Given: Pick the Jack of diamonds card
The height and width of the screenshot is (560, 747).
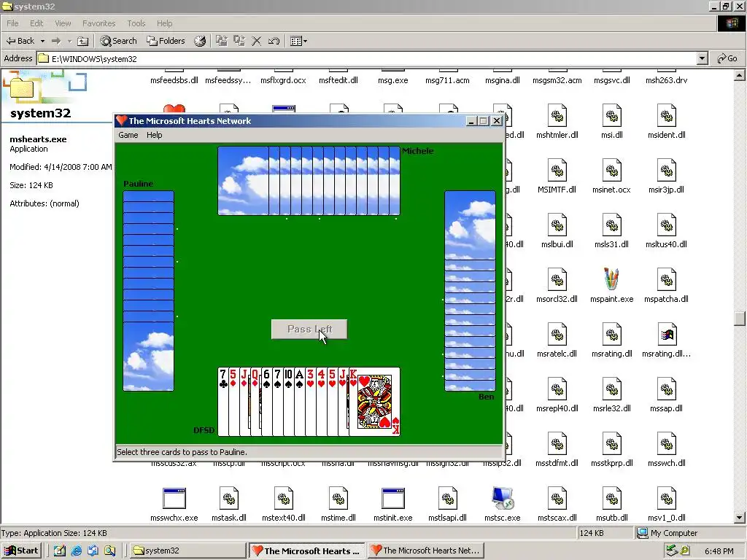Looking at the screenshot, I should (245, 402).
